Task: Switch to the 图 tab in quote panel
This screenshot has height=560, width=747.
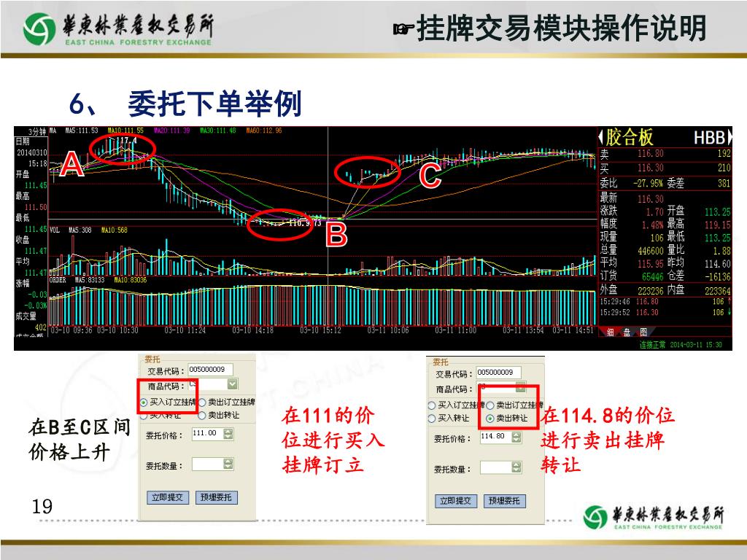Action: pyautogui.click(x=643, y=332)
